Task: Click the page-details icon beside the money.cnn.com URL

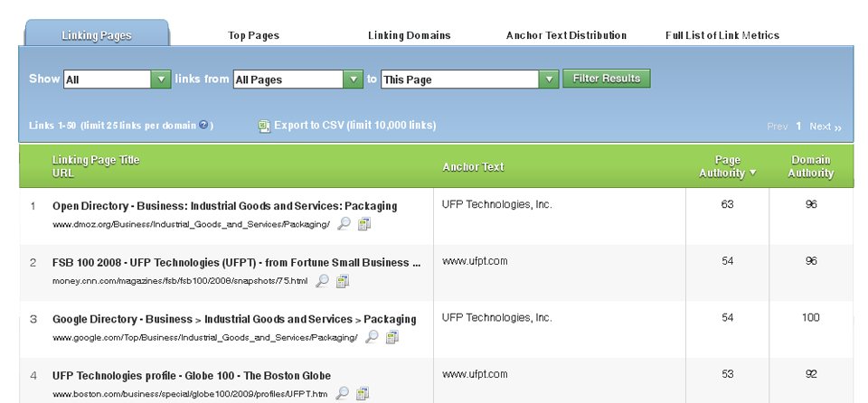Action: [x=343, y=281]
